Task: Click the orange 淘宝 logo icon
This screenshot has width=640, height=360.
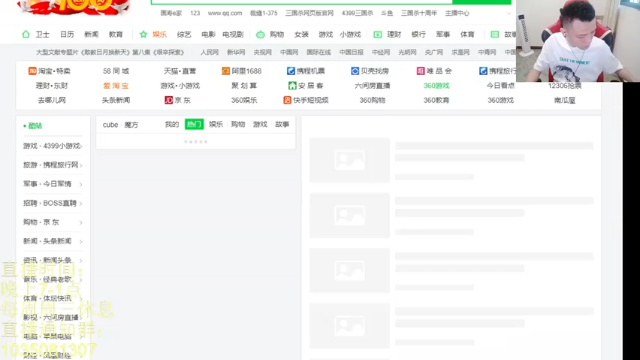Action: click(32, 71)
